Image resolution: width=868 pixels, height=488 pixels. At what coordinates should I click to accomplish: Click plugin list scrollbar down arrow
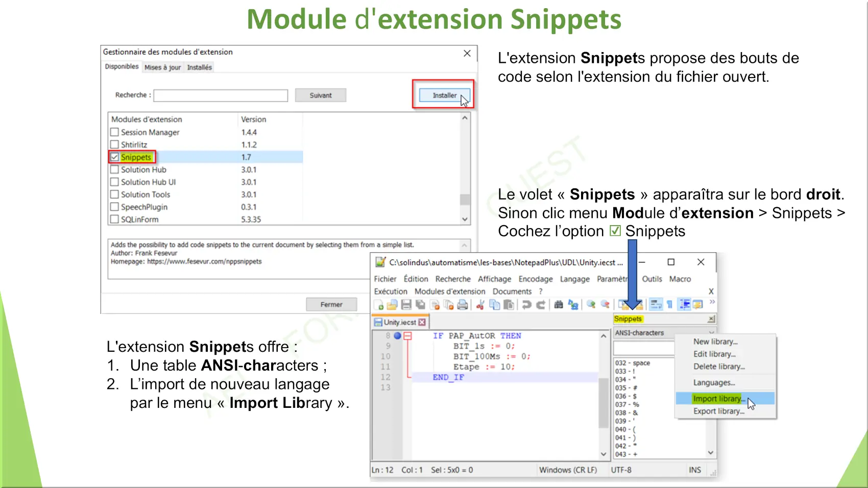pyautogui.click(x=465, y=219)
